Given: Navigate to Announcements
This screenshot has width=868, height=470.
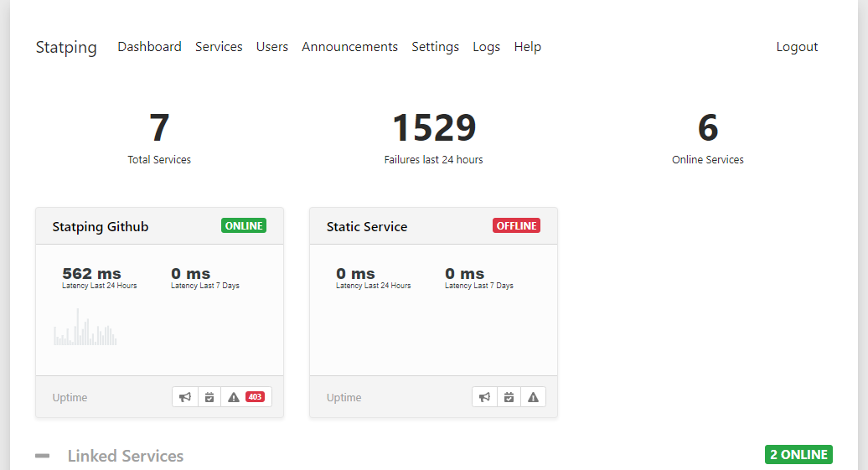Looking at the screenshot, I should (x=349, y=47).
